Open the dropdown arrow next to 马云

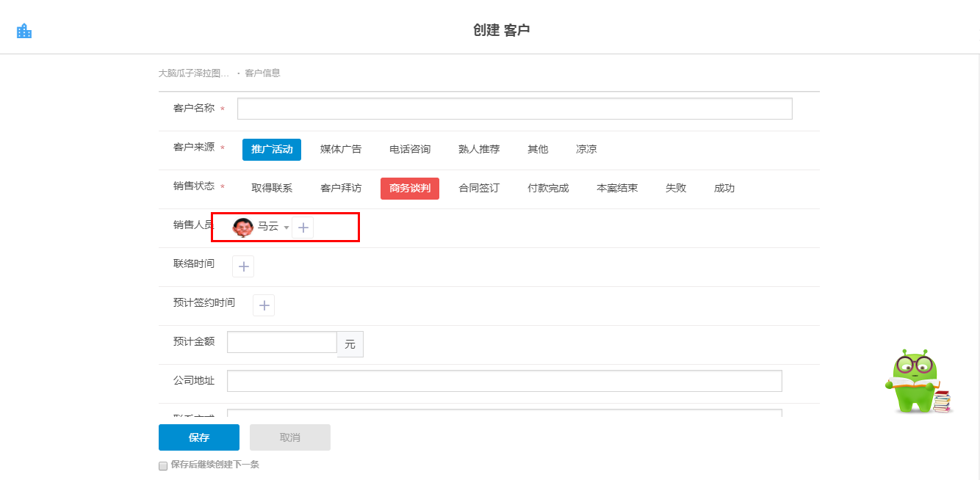[287, 228]
